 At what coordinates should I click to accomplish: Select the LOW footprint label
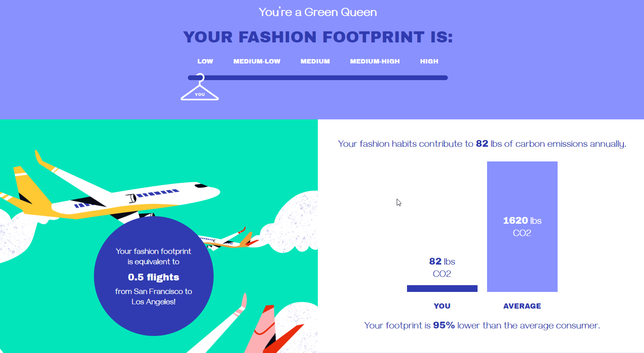tap(205, 61)
